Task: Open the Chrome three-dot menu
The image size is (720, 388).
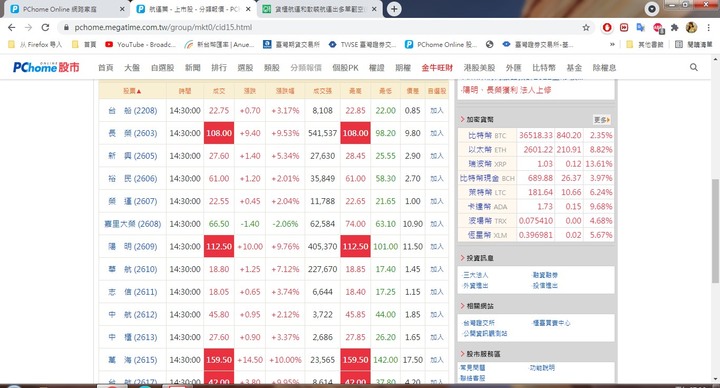Action: pos(709,28)
